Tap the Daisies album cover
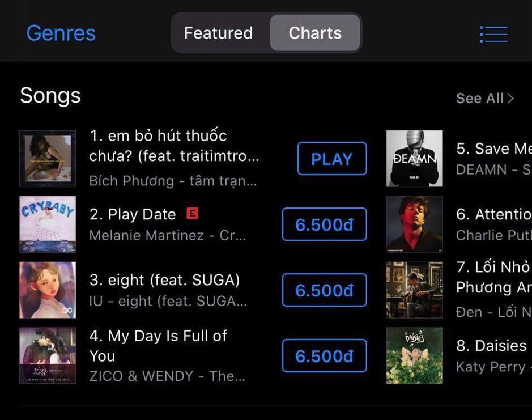The width and height of the screenshot is (532, 420). [x=414, y=356]
